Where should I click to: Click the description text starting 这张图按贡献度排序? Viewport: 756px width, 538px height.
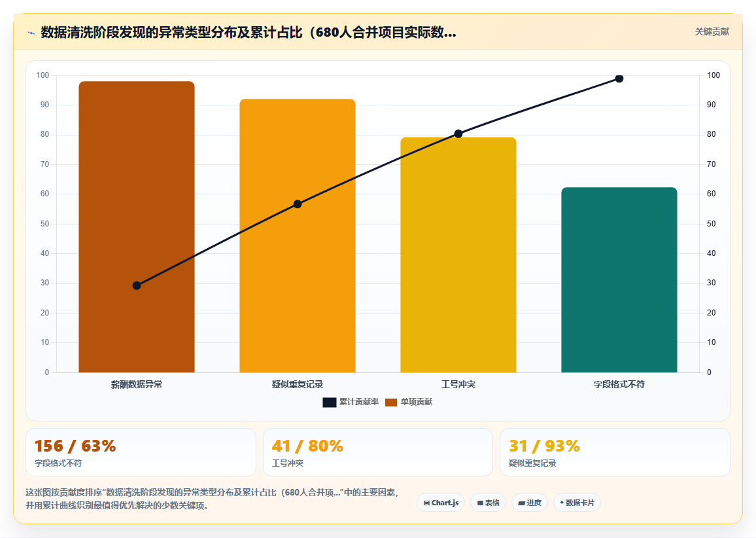(x=212, y=499)
